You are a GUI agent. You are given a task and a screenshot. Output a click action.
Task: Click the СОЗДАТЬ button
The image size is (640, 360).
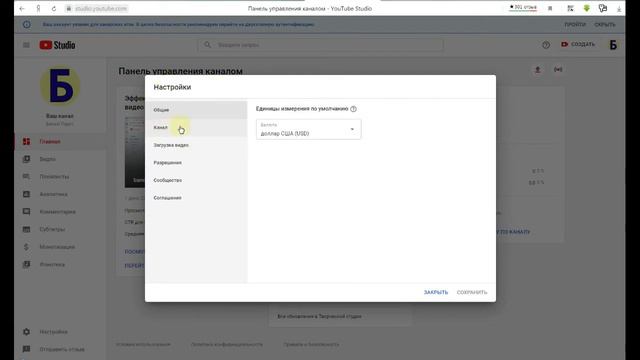pos(578,44)
